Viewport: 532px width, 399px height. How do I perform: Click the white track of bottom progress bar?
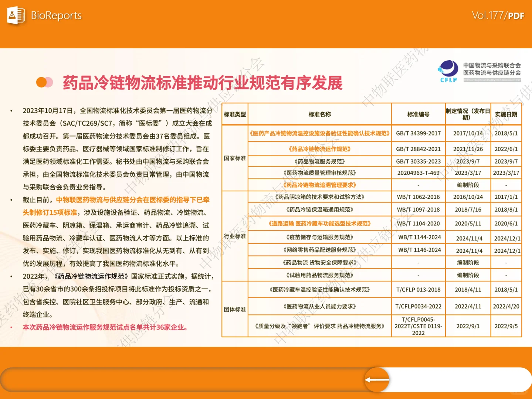tap(460, 380)
